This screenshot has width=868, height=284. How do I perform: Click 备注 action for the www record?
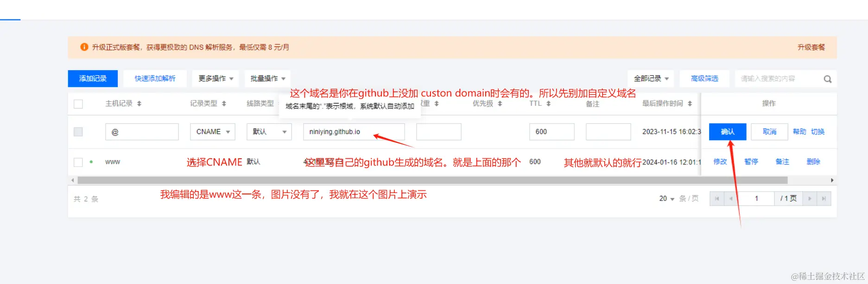tap(782, 161)
